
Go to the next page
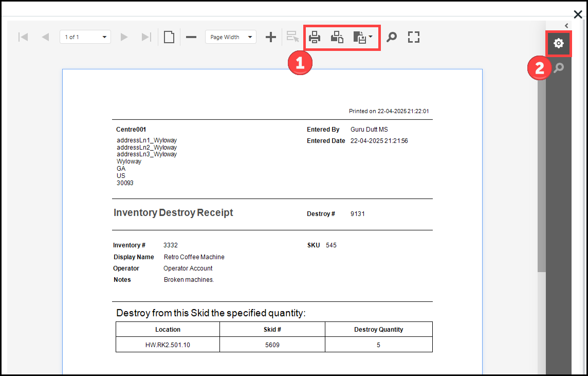tap(124, 37)
